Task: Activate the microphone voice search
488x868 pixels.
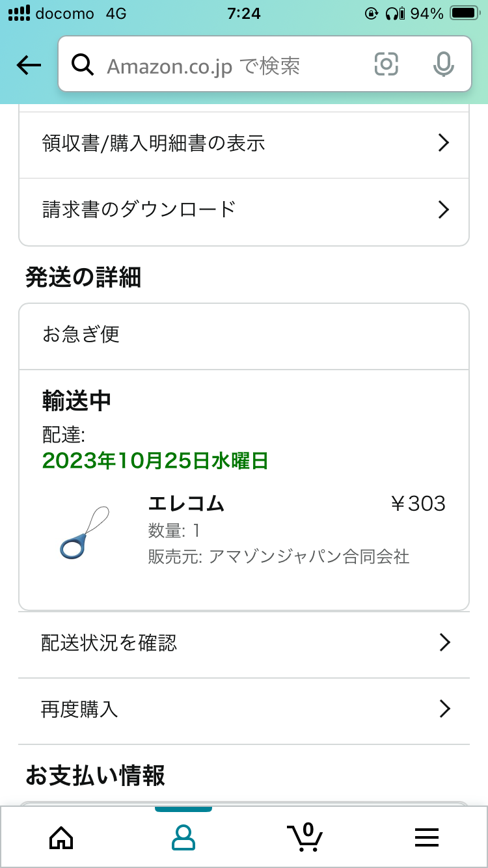Action: coord(444,64)
